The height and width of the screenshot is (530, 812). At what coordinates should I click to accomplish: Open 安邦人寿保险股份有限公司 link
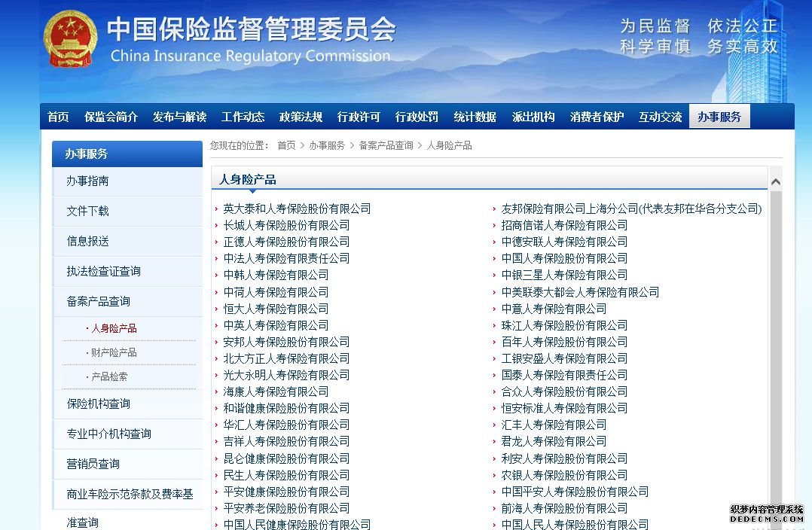pos(286,342)
